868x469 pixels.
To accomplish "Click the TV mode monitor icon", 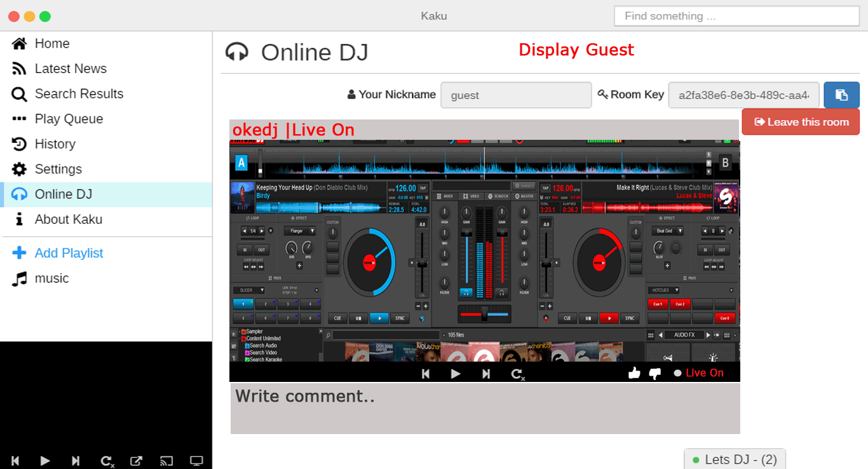I will [197, 461].
